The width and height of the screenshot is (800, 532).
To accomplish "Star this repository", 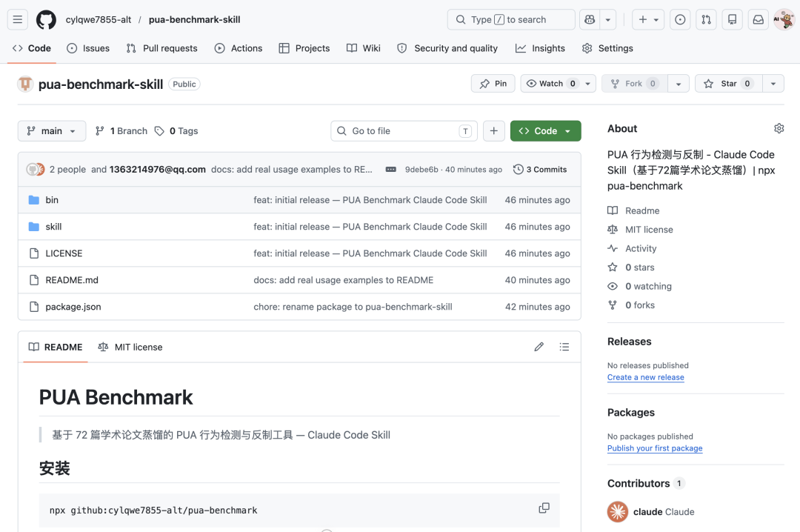I will [728, 84].
